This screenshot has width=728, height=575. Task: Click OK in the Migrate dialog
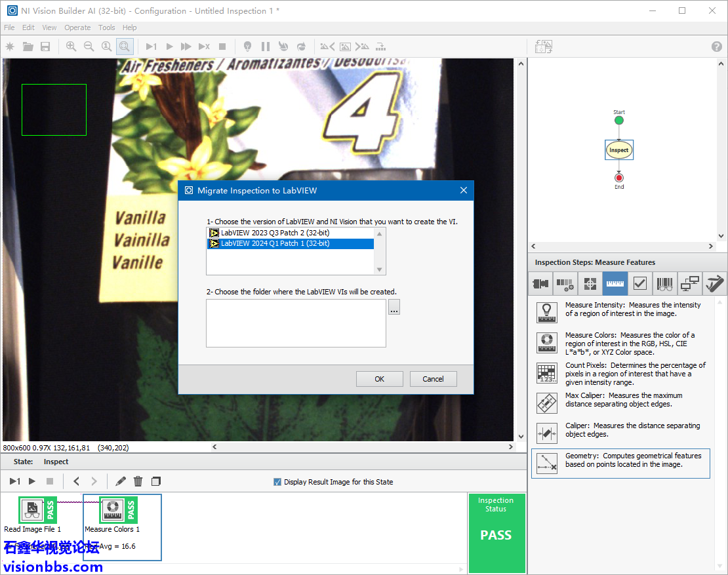tap(379, 379)
